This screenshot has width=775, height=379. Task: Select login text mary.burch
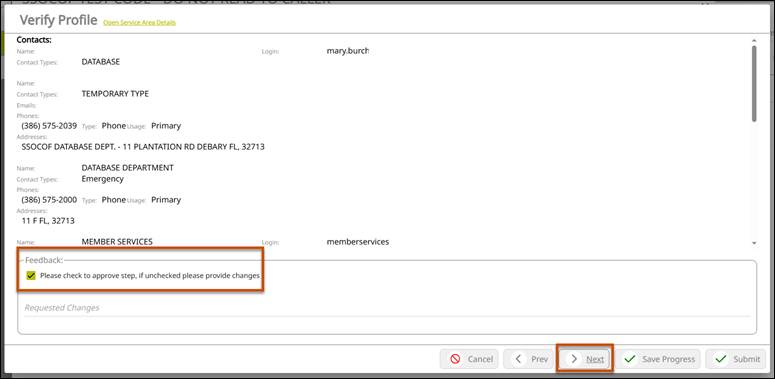pos(348,51)
